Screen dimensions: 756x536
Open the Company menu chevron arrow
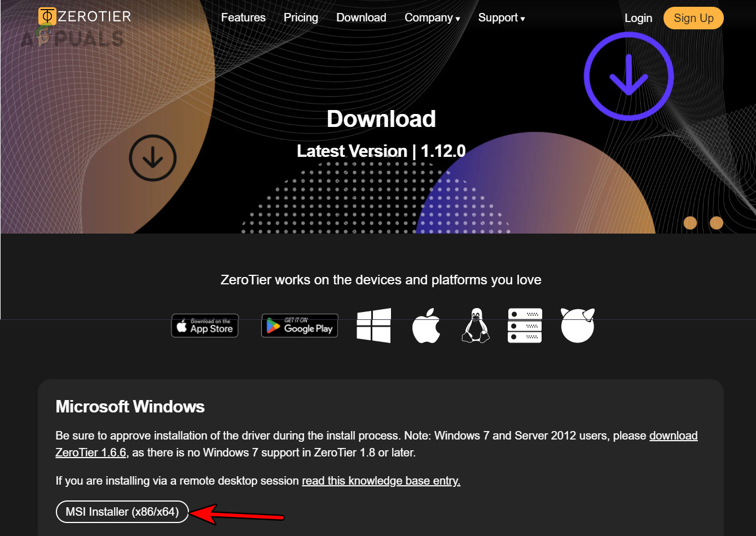[x=458, y=19]
